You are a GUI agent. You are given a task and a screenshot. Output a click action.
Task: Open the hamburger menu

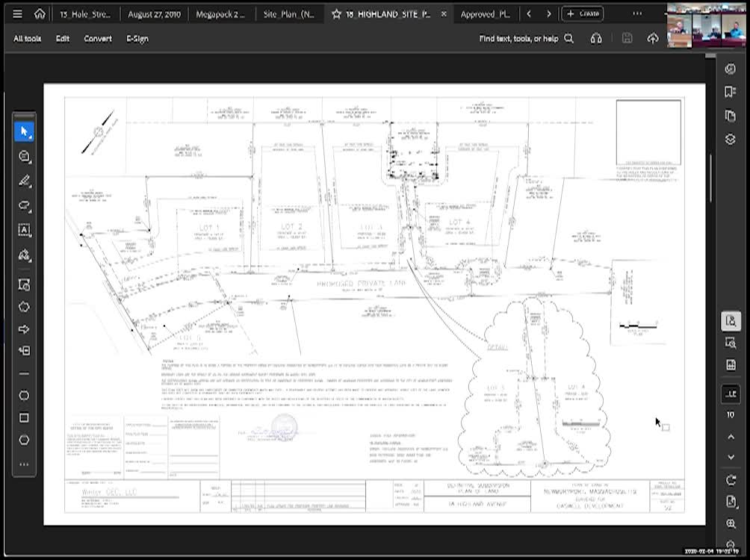pyautogui.click(x=16, y=13)
